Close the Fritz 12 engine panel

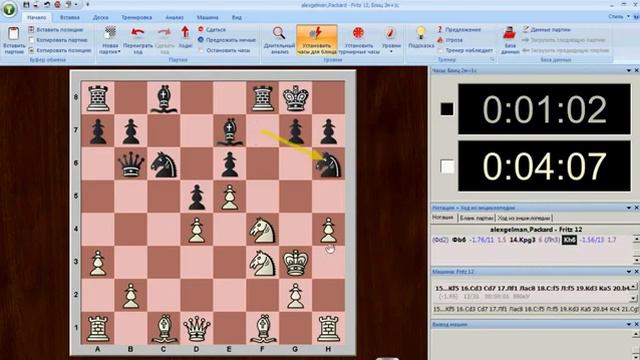(636, 271)
